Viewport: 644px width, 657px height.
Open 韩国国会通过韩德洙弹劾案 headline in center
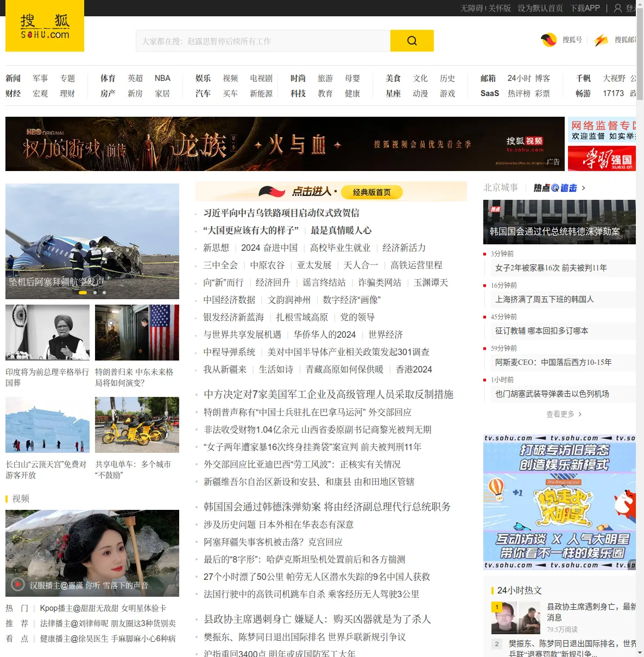[327, 507]
